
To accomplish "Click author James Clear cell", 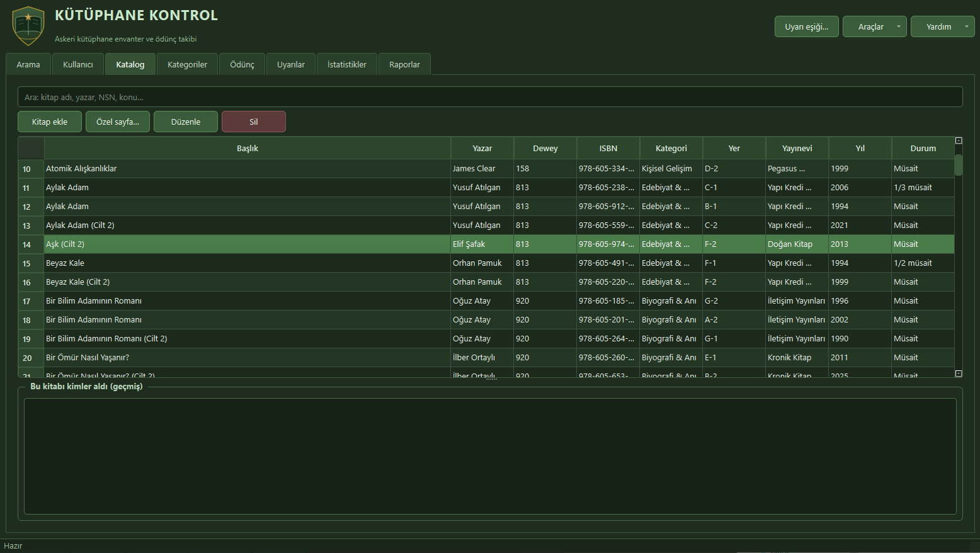I will click(482, 168).
